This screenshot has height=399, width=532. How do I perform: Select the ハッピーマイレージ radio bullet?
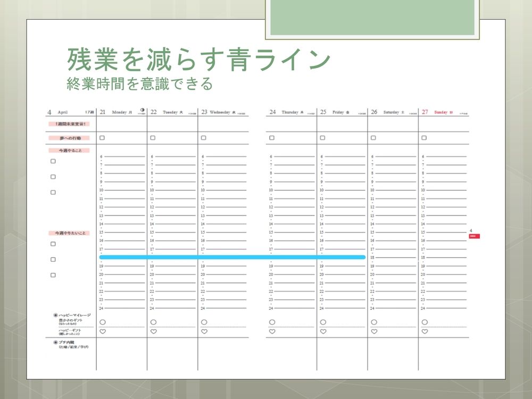pos(55,315)
